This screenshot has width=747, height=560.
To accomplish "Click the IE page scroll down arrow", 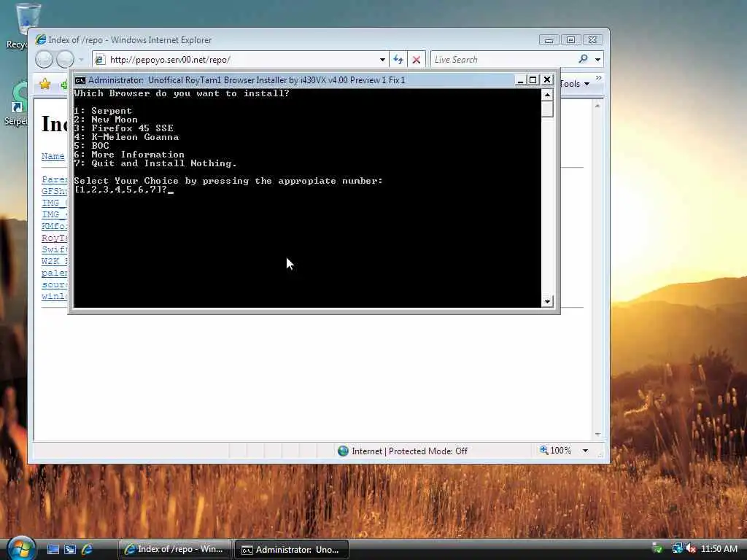I will point(597,435).
